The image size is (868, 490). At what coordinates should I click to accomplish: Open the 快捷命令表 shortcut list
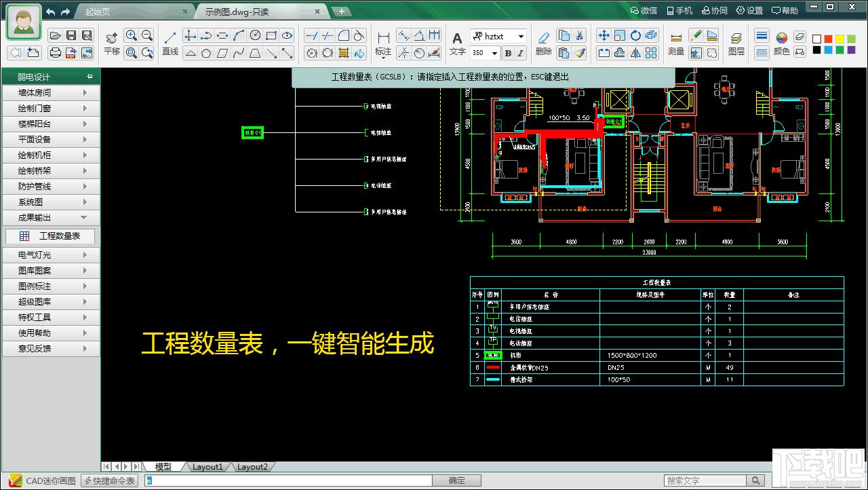pos(109,480)
